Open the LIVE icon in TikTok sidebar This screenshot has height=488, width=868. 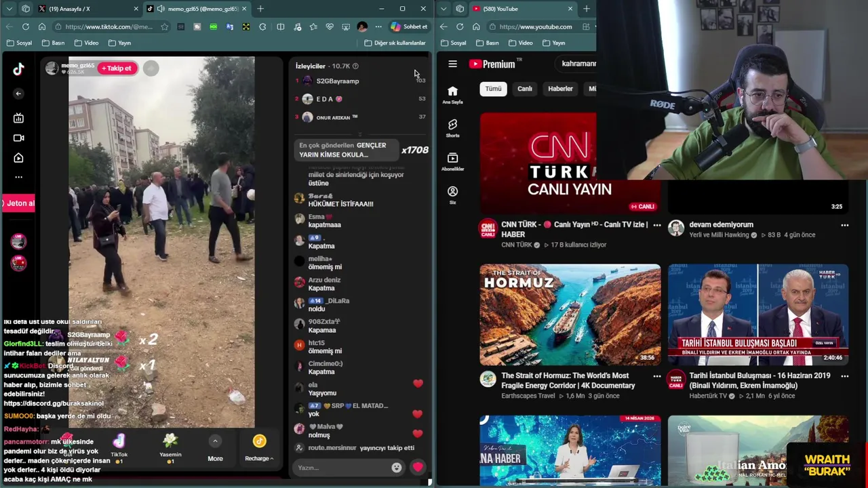point(18,118)
